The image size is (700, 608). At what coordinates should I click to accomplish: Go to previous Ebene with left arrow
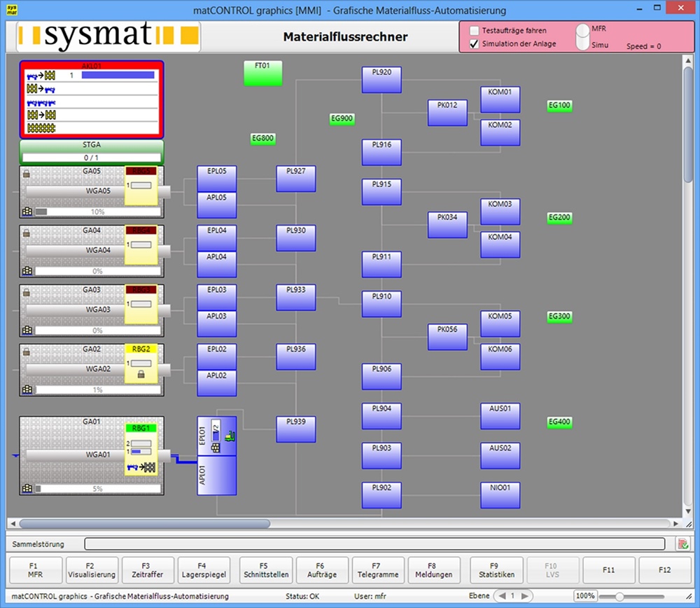[502, 596]
